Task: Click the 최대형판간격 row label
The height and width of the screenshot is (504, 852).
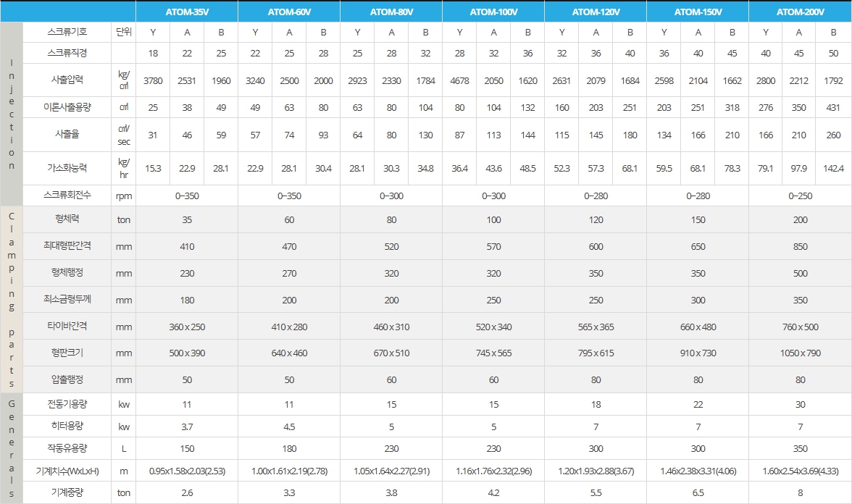Action: pos(67,246)
